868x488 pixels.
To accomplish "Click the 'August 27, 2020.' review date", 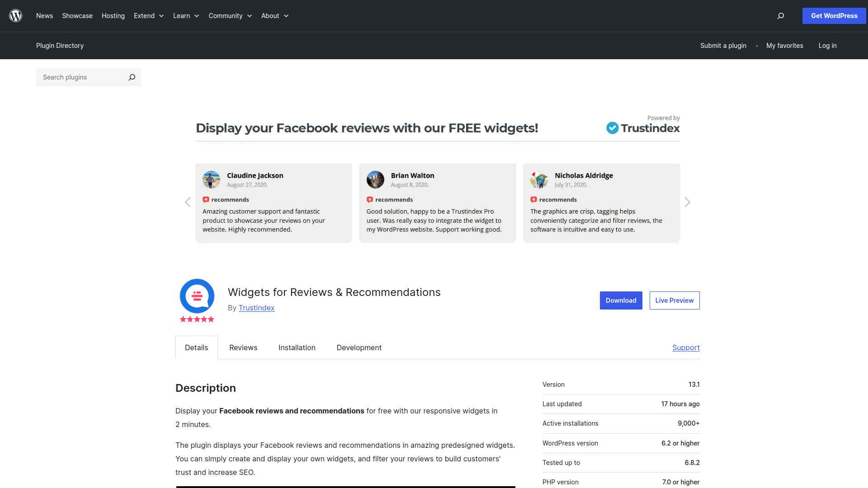I will coord(247,185).
